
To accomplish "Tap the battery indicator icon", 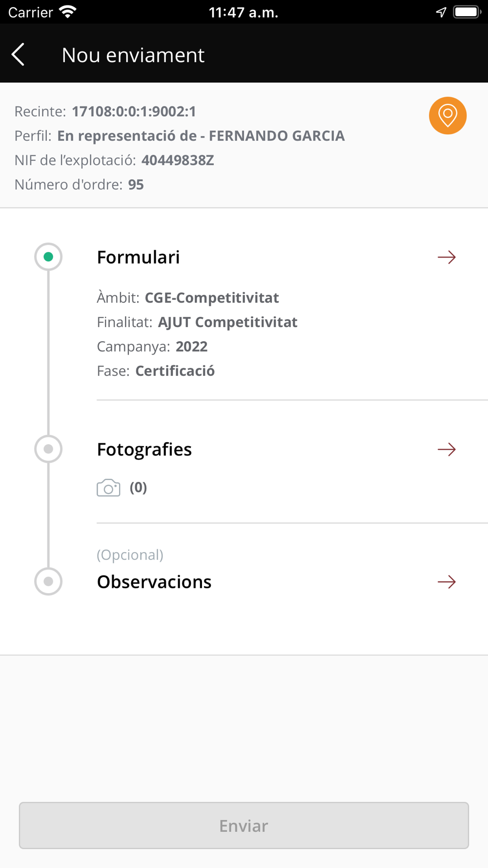I will click(467, 12).
